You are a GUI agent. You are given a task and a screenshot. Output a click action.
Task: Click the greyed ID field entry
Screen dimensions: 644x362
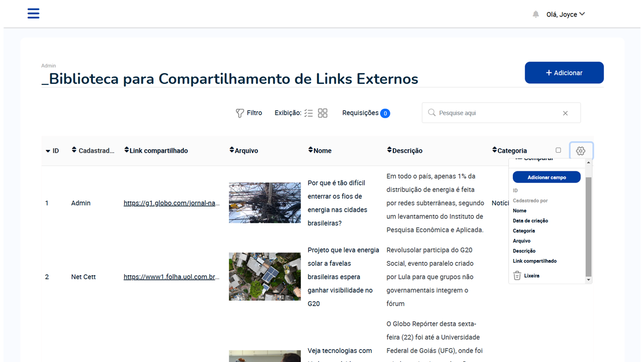[x=515, y=191]
